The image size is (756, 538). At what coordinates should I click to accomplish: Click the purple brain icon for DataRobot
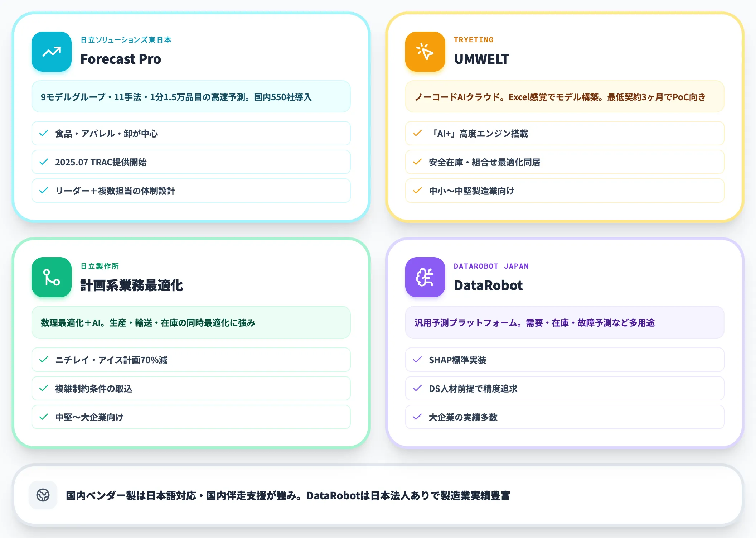(425, 277)
